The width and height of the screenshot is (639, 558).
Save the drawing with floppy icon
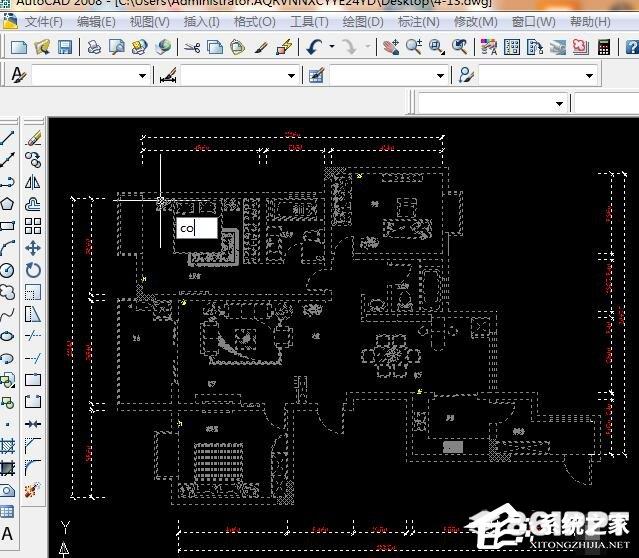click(65, 47)
